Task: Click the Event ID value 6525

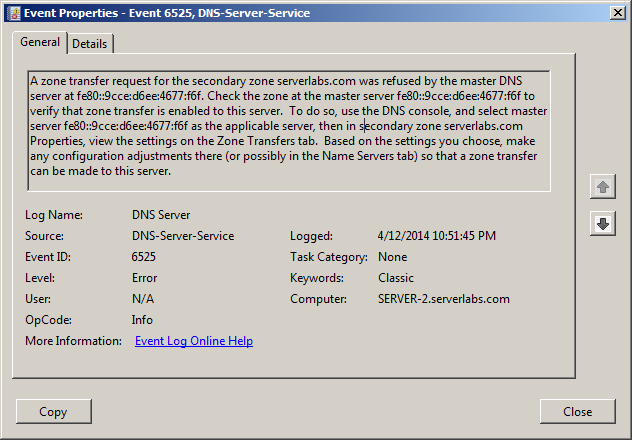Action: (143, 257)
